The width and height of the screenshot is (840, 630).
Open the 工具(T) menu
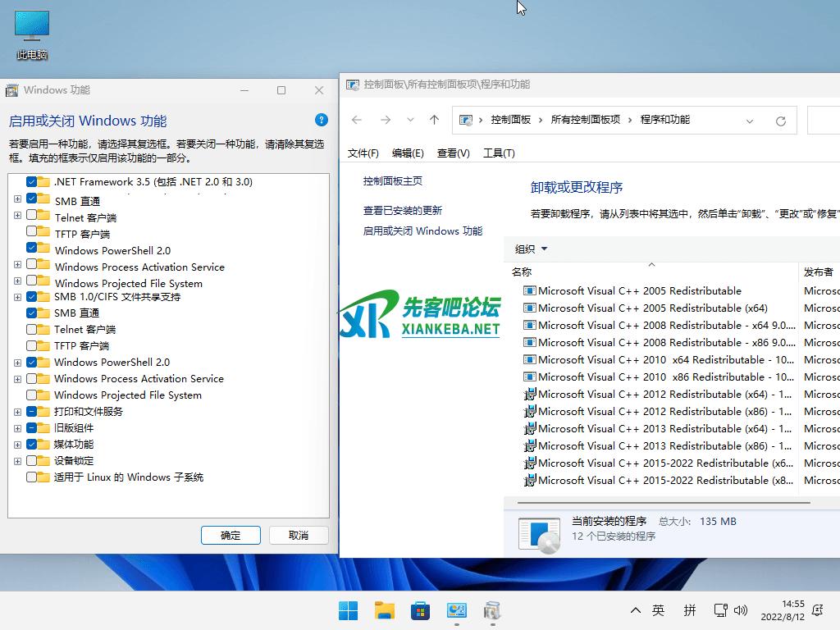pyautogui.click(x=499, y=153)
